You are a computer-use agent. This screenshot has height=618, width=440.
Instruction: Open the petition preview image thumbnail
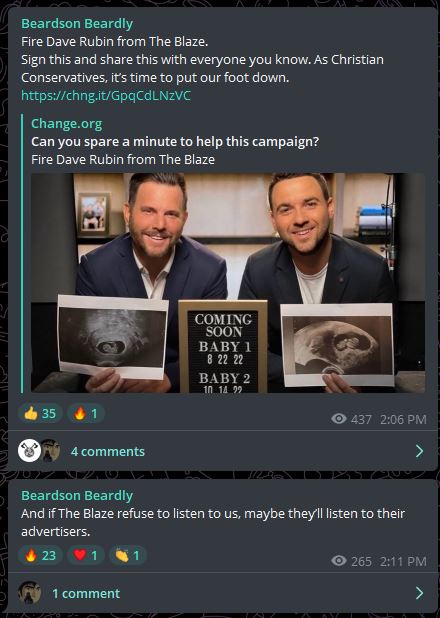tap(228, 283)
